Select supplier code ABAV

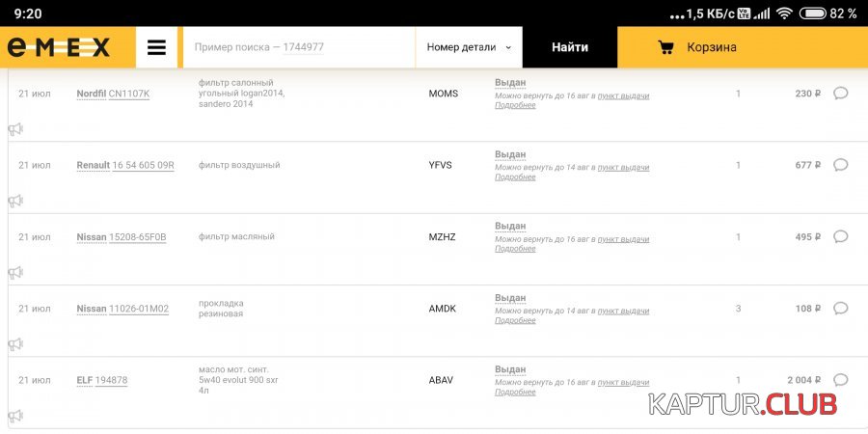[441, 380]
